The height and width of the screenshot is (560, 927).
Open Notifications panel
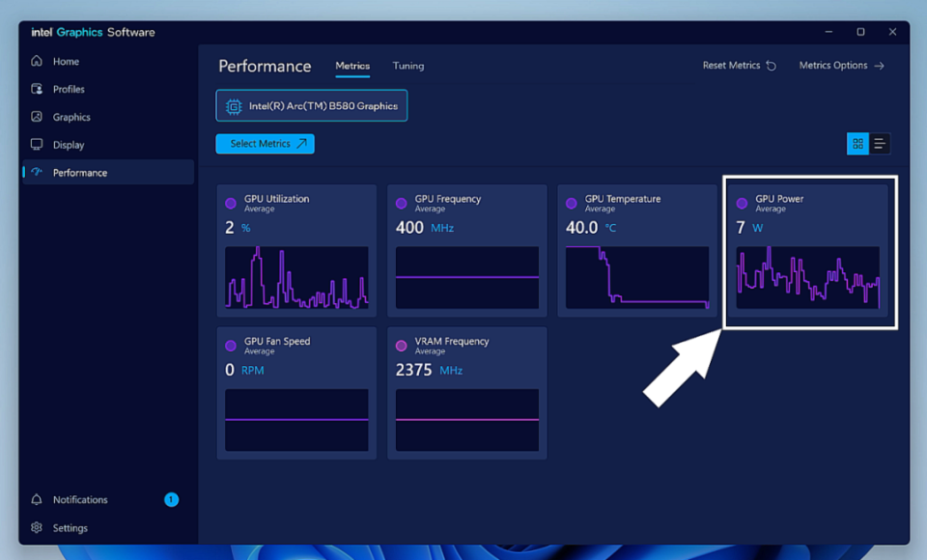[108, 500]
